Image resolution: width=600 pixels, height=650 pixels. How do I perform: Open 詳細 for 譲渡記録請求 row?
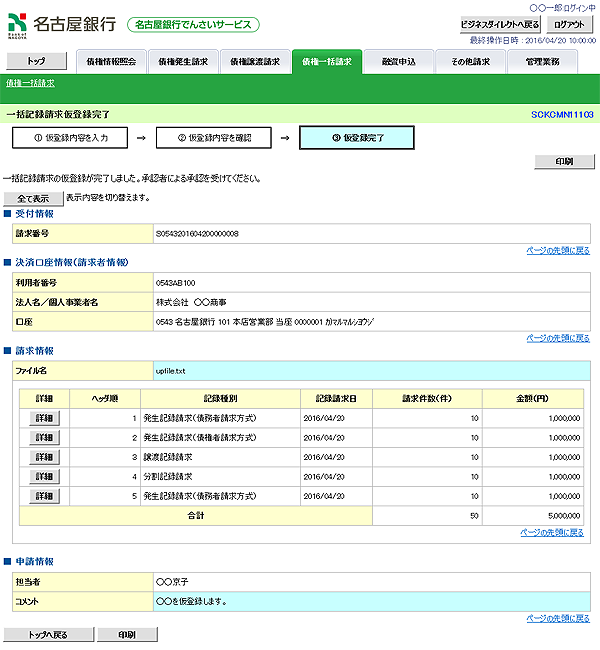pyautogui.click(x=44, y=457)
